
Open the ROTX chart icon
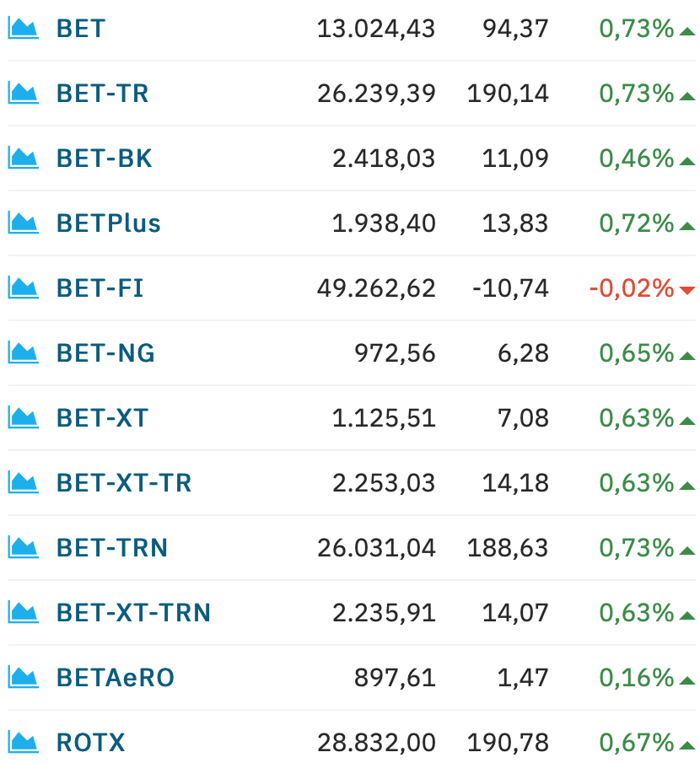click(23, 742)
